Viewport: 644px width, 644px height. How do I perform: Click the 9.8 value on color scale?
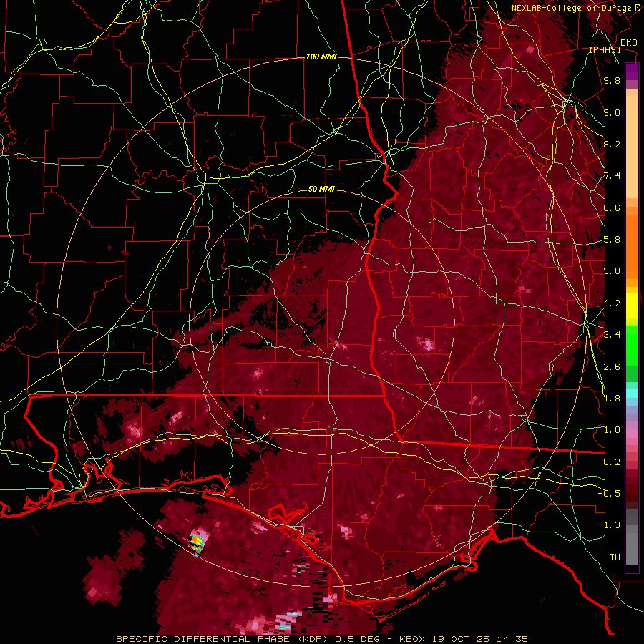[x=612, y=81]
